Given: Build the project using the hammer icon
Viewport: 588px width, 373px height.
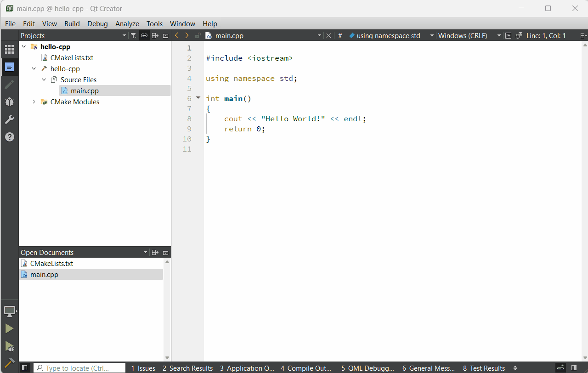Looking at the screenshot, I should [9, 363].
